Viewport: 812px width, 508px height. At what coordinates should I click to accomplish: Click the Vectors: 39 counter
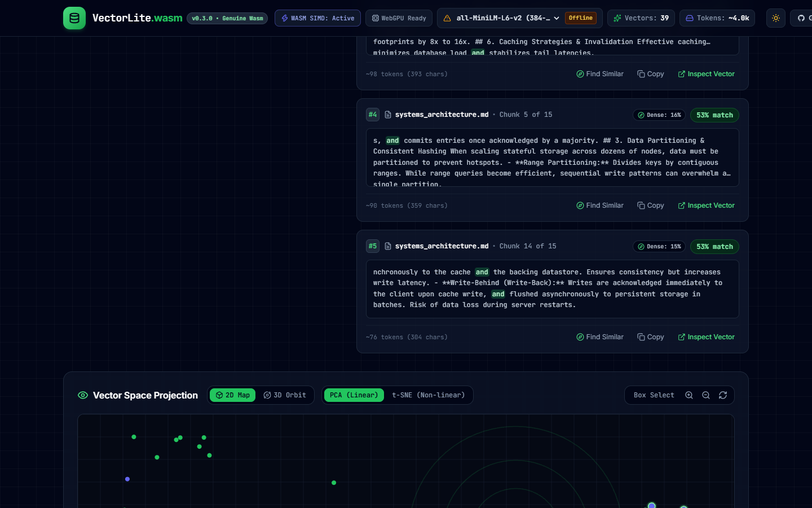641,18
